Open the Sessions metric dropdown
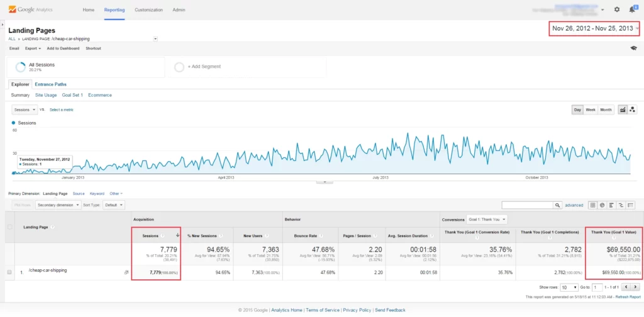644x317 pixels. (x=25, y=109)
